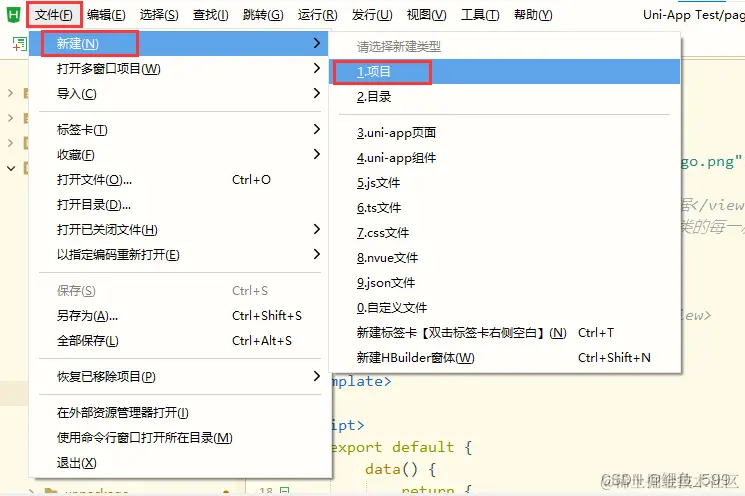
Task: Select 8.nvue文件 option
Action: coord(505,258)
